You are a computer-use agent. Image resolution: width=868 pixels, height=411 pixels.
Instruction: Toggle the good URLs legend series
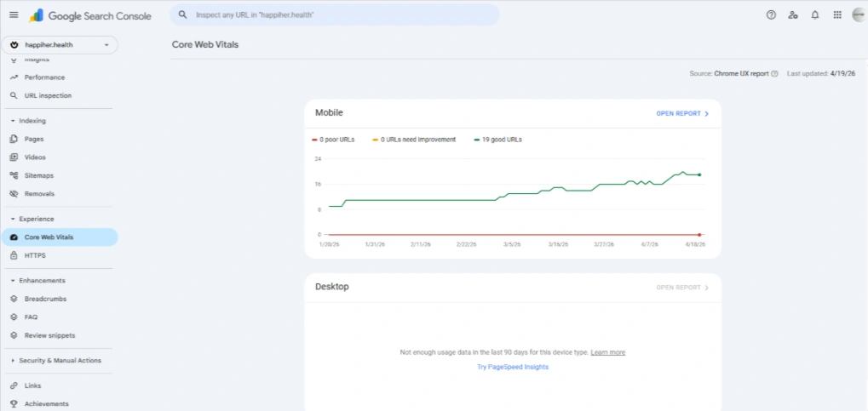click(x=498, y=140)
